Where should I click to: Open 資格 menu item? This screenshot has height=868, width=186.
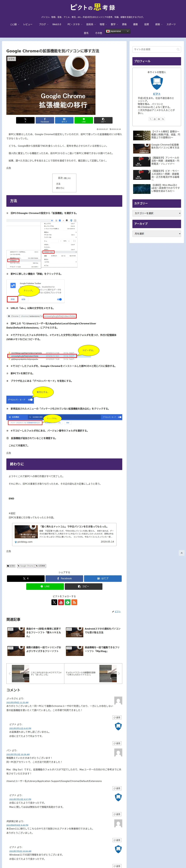click(124, 24)
